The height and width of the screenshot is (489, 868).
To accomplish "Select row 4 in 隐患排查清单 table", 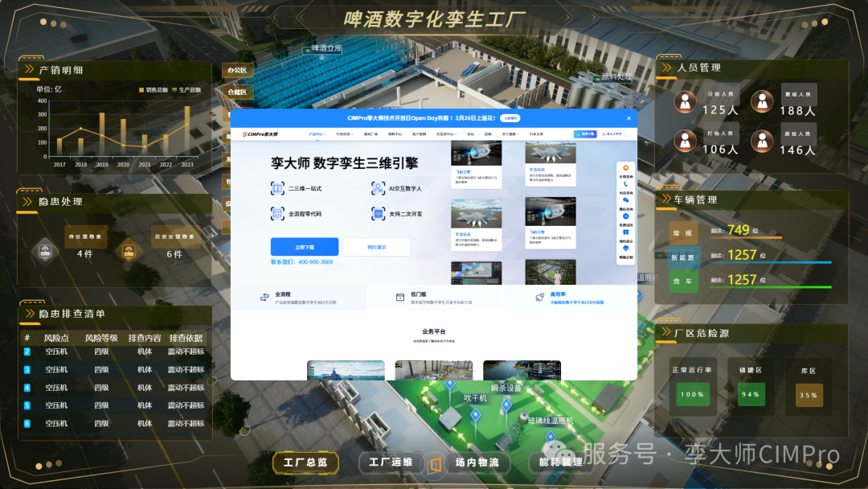I will click(x=115, y=388).
